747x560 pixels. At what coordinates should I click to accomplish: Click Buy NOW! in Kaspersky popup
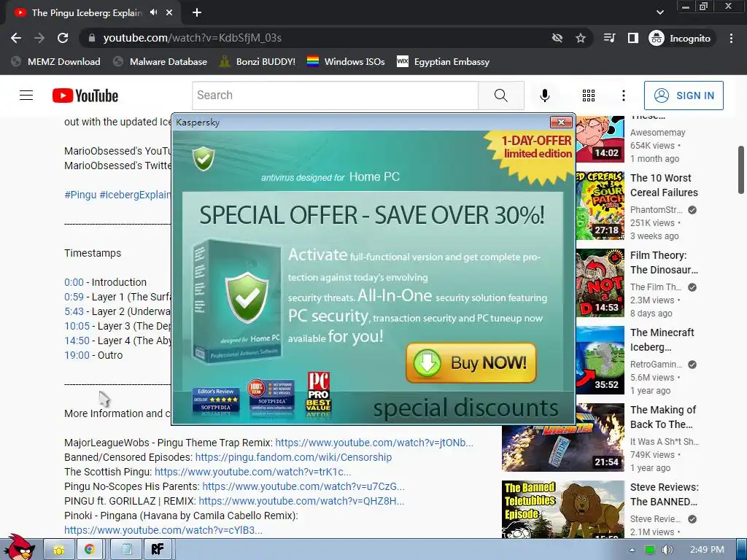pyautogui.click(x=471, y=363)
